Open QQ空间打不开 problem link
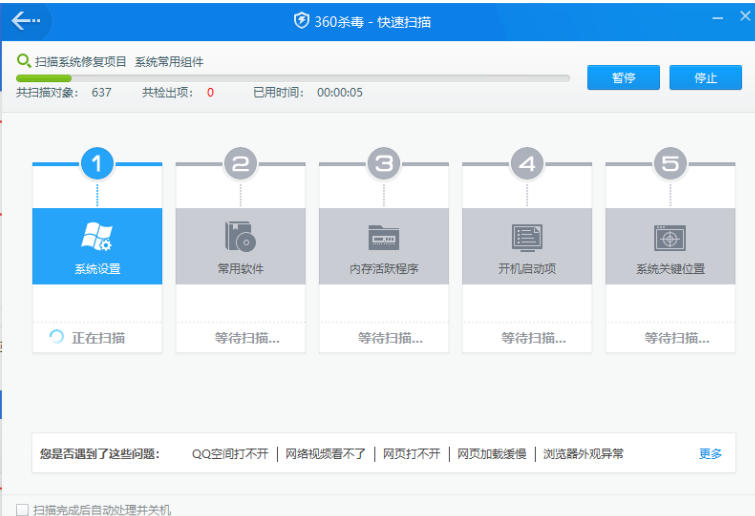This screenshot has height=516, width=755. pos(230,454)
